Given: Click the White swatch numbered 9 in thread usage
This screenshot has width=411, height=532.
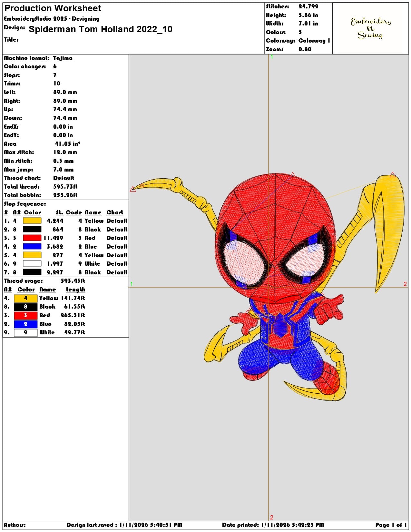Looking at the screenshot, I should pos(26,332).
